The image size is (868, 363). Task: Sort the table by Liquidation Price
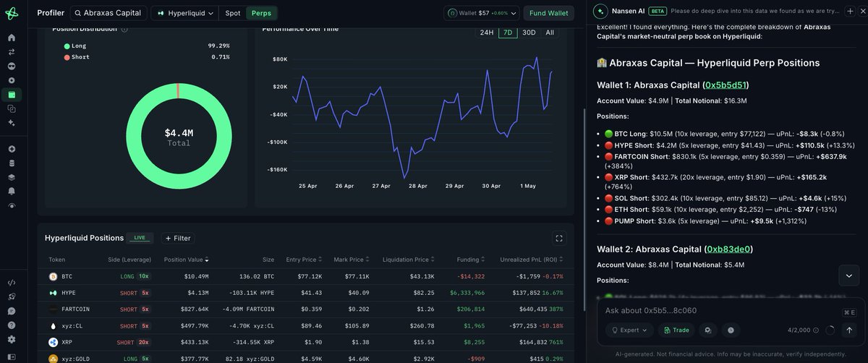[x=407, y=260]
